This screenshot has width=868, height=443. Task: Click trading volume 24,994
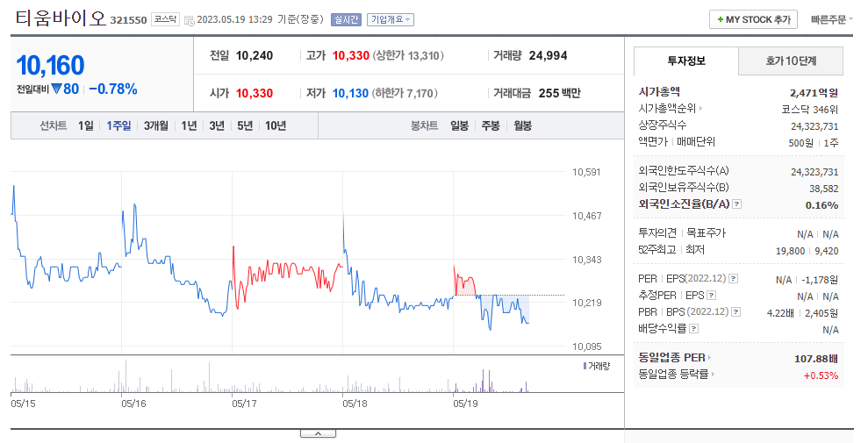click(x=548, y=56)
